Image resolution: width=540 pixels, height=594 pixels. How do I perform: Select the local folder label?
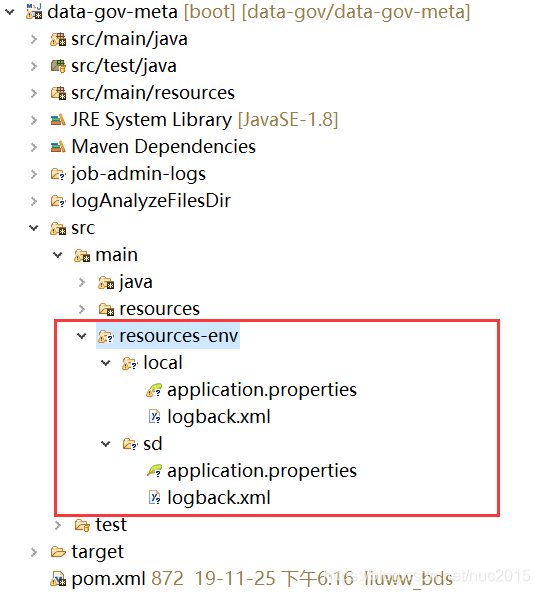pos(163,363)
